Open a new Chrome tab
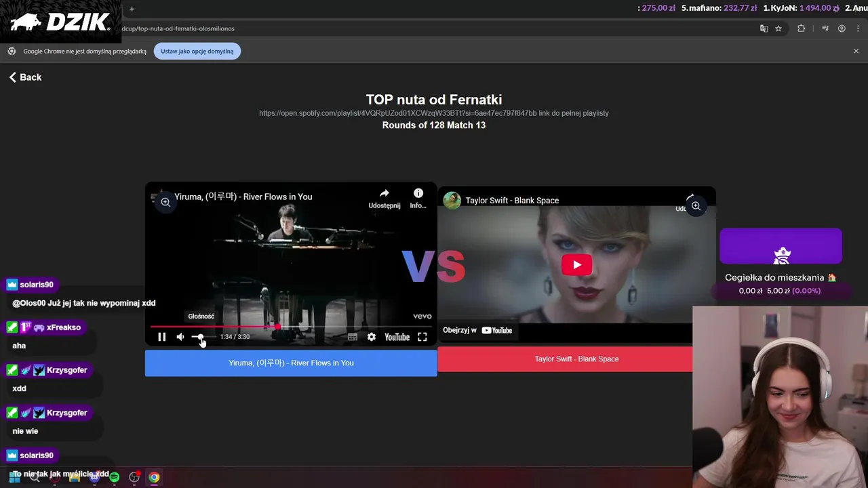The height and width of the screenshot is (488, 868). tap(132, 9)
